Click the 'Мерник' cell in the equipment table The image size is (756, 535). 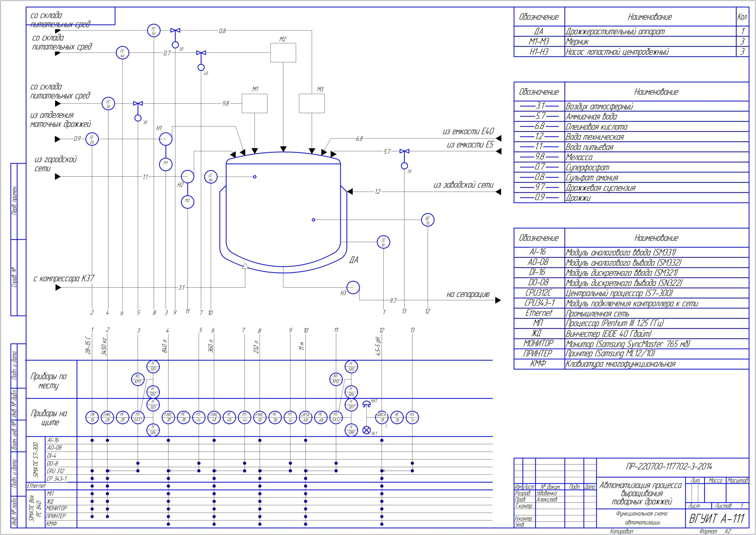[577, 42]
